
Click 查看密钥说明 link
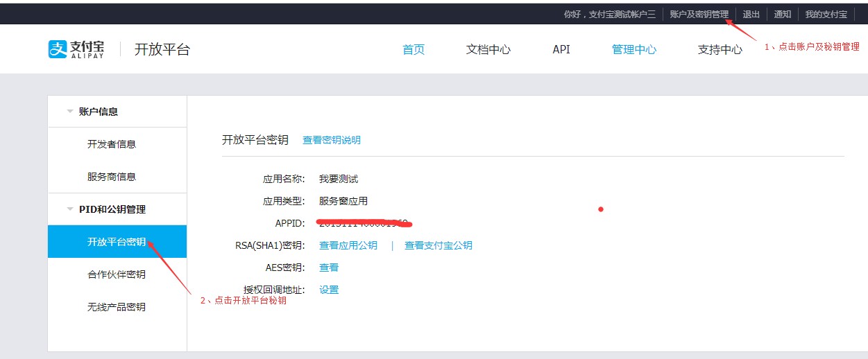coord(332,140)
